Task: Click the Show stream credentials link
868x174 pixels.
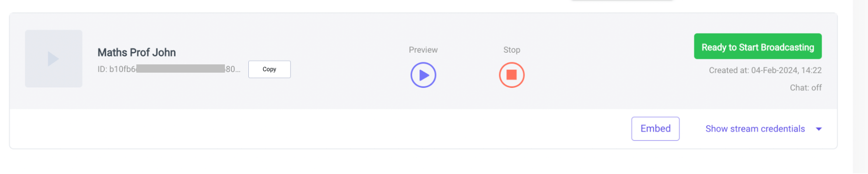Action: (755, 129)
